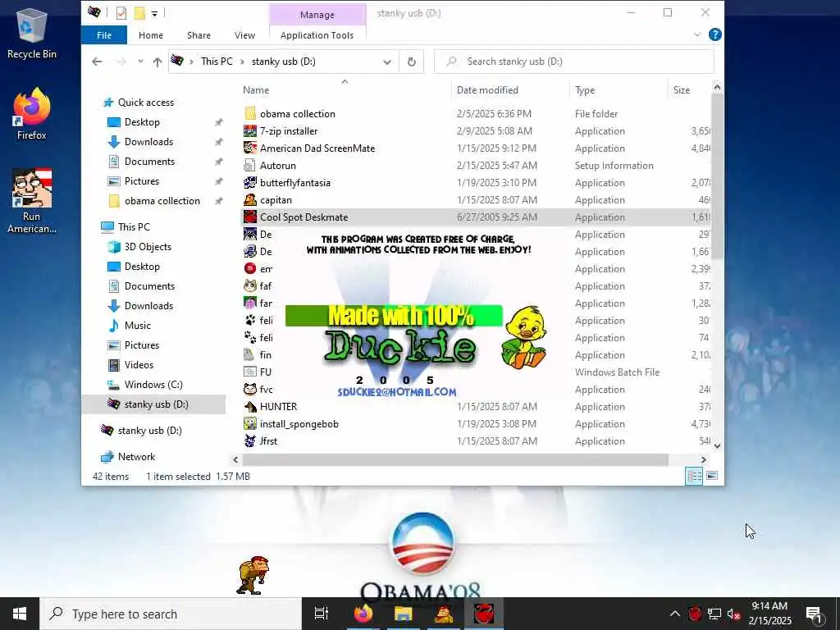Select Network in navigation pane

(x=136, y=457)
